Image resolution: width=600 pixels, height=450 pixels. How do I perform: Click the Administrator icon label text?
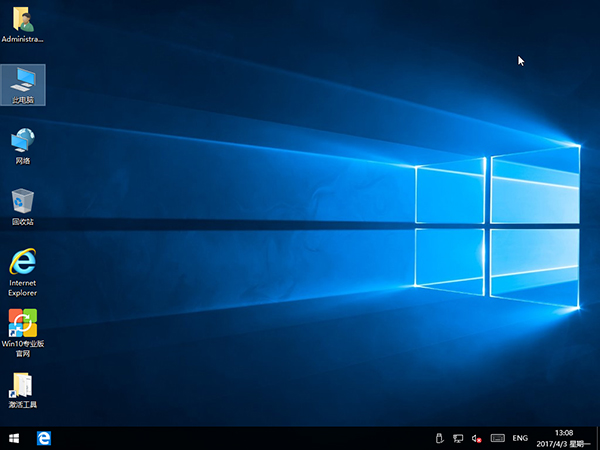(22, 39)
